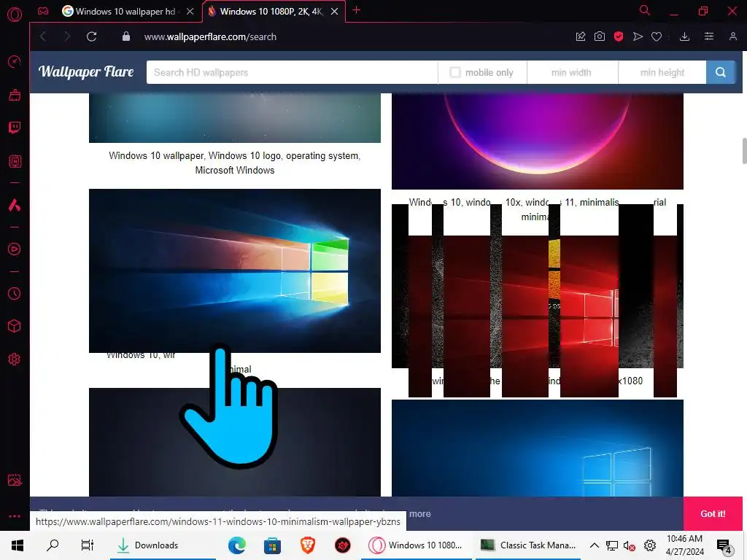The image size is (747, 560).
Task: Close the Windows 10 wallpaper hd tab
Action: click(190, 12)
